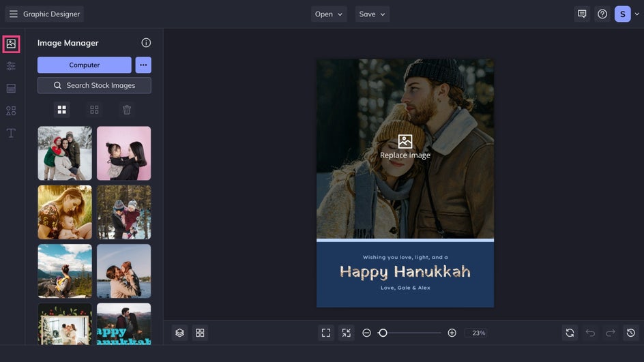Click Graphic Designer title label
The image size is (644, 362).
[x=51, y=14]
